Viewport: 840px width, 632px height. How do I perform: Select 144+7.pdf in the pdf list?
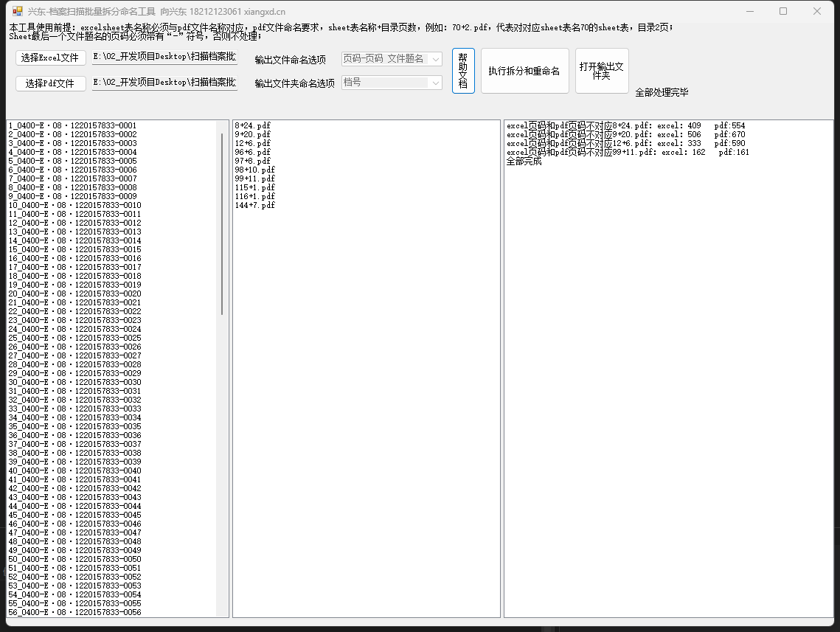254,205
